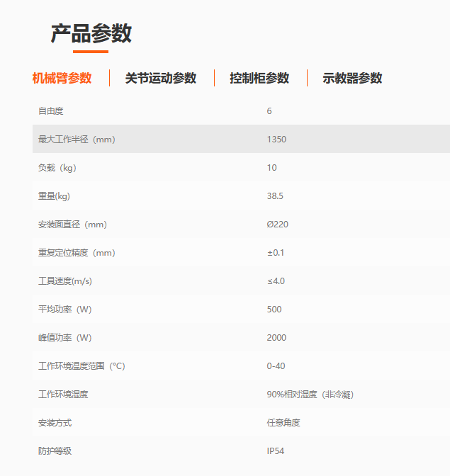Screen dimensions: 450x476
Task: Switch to the 关节运动参数 tab
Action: (161, 78)
